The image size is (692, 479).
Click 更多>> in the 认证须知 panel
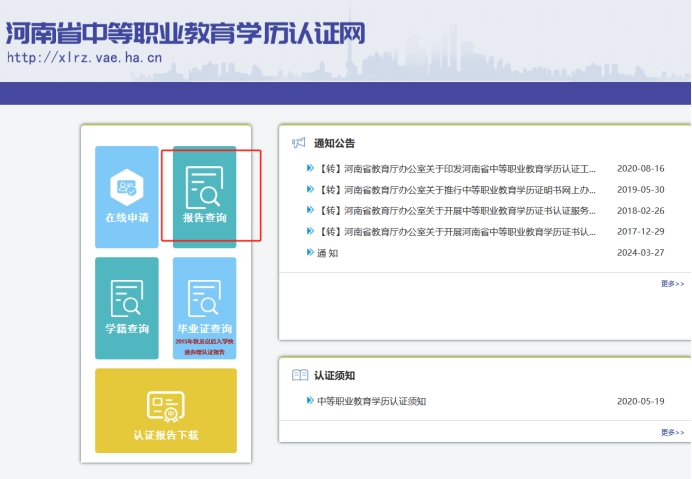672,432
